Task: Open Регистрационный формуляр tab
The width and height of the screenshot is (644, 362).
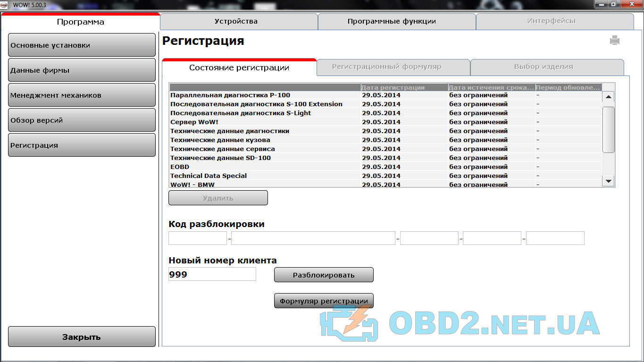Action: pos(393,67)
